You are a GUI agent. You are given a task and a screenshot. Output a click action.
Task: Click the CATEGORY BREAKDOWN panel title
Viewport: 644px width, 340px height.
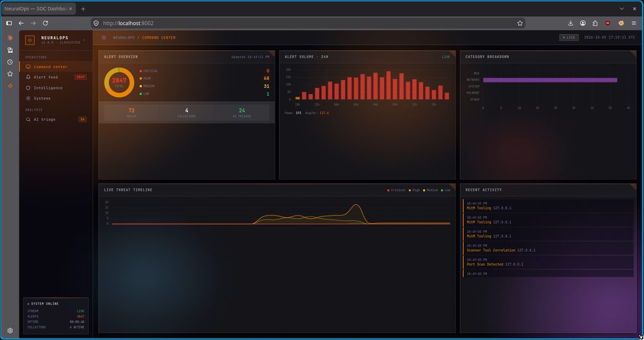click(487, 57)
